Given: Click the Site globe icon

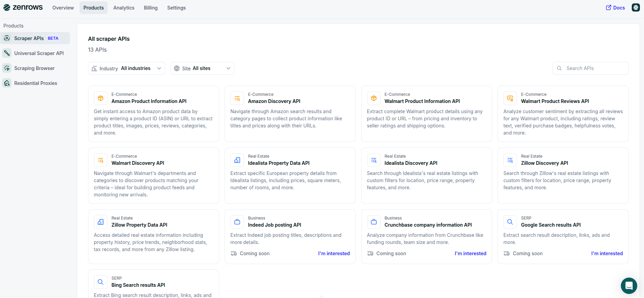Looking at the screenshot, I should click(177, 68).
